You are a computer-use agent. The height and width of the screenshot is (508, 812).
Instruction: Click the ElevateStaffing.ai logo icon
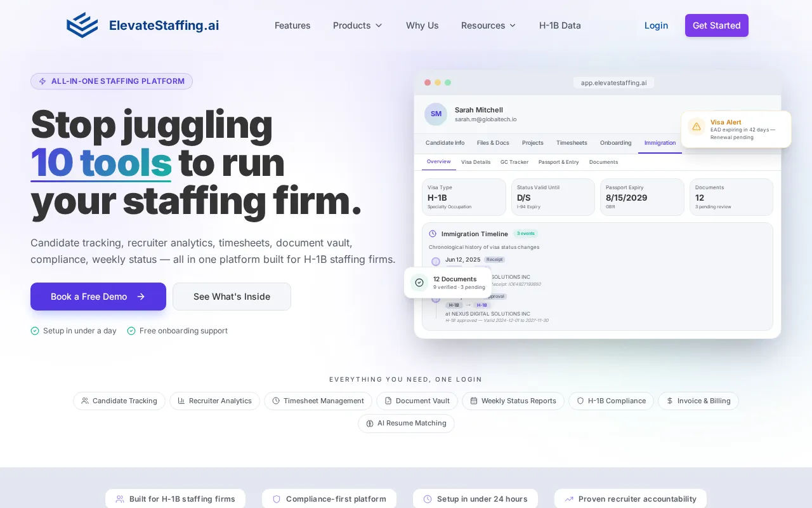pos(82,25)
